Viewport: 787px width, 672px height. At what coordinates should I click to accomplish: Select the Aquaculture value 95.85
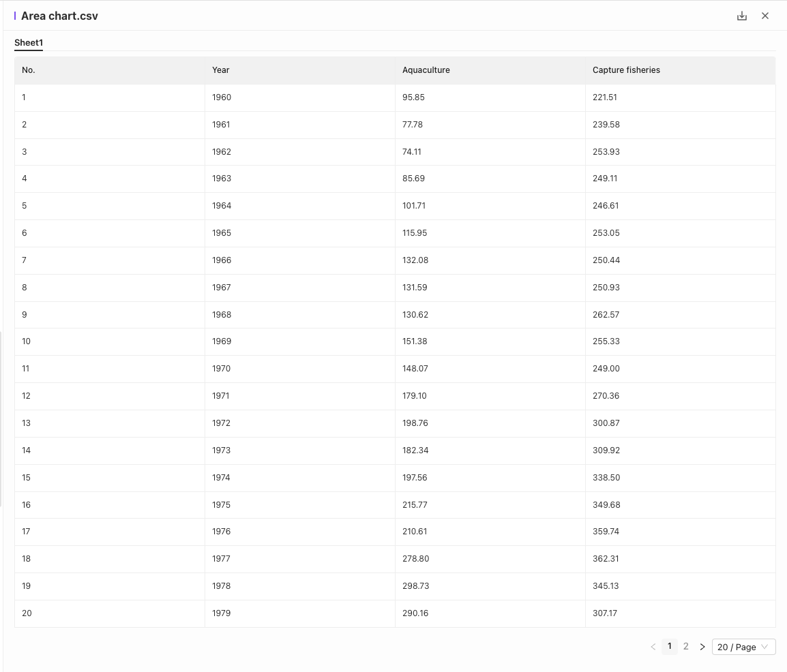[413, 97]
